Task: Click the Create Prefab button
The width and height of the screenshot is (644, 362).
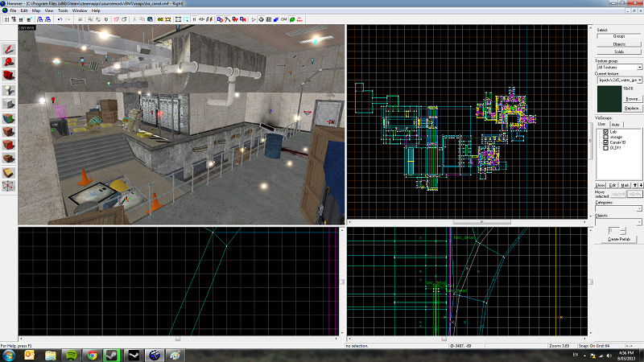Action: (618, 239)
